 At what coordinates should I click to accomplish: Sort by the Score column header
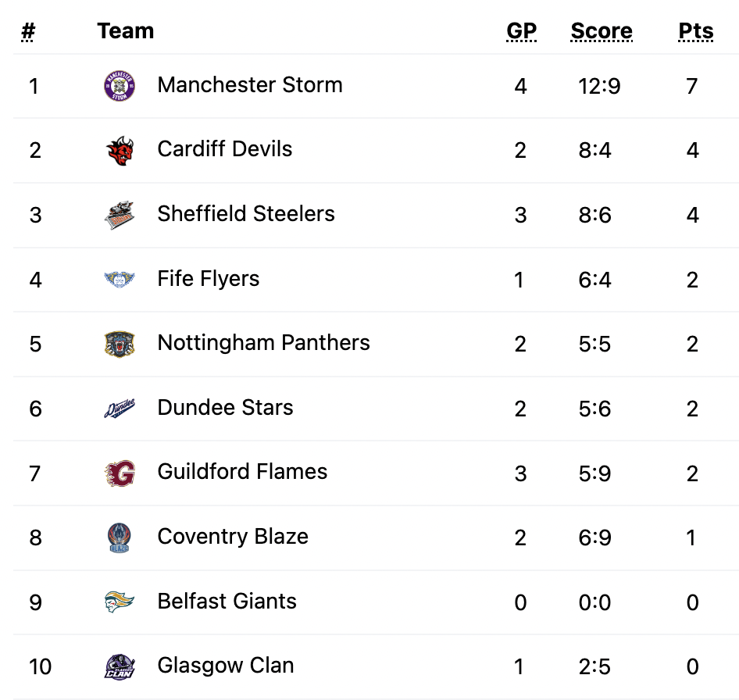tap(602, 31)
